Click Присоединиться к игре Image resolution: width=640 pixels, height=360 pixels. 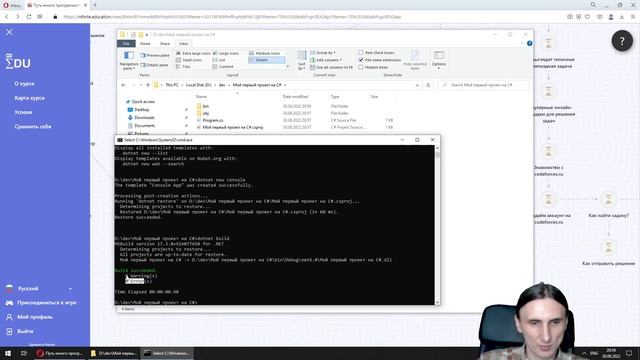tap(41, 303)
